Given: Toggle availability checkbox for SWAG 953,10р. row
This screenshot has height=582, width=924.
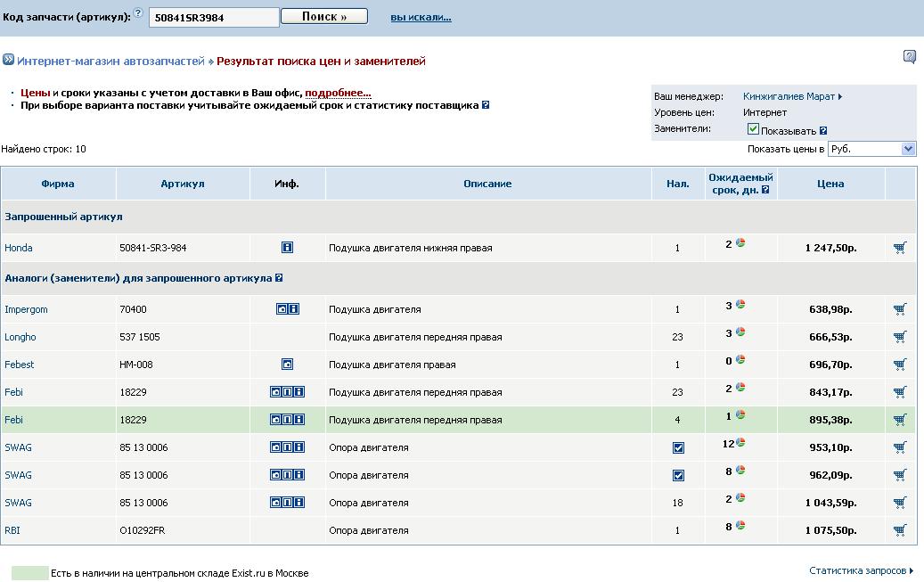Looking at the screenshot, I should click(x=678, y=447).
